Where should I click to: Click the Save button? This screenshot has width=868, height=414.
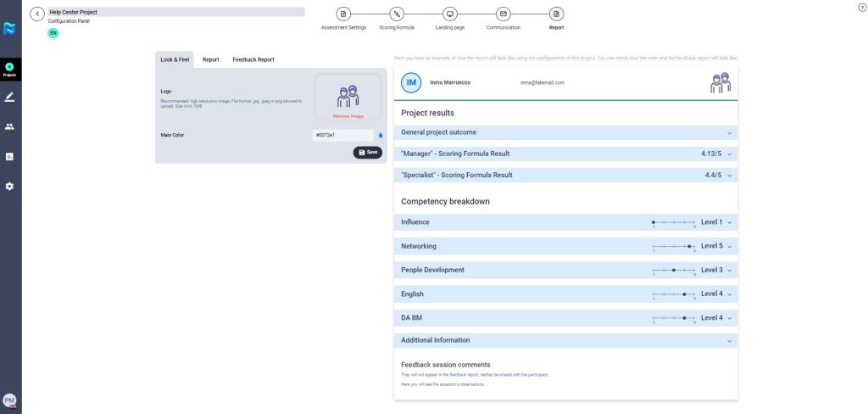coord(368,152)
